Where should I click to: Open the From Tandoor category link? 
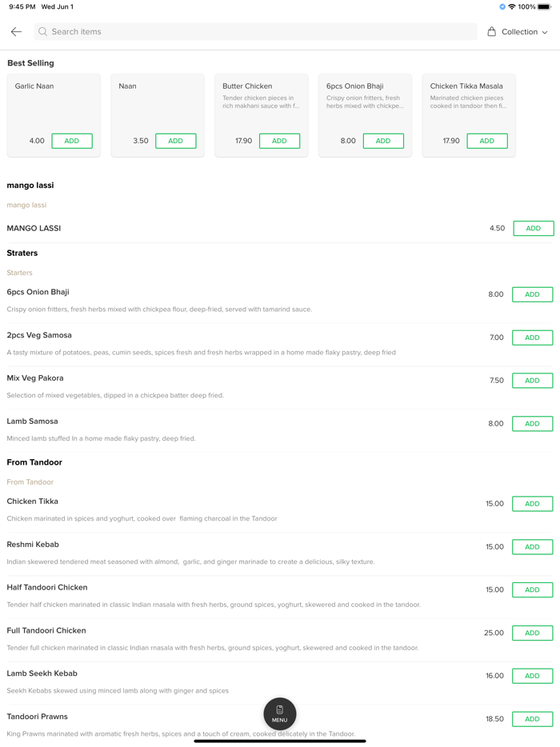pos(30,482)
